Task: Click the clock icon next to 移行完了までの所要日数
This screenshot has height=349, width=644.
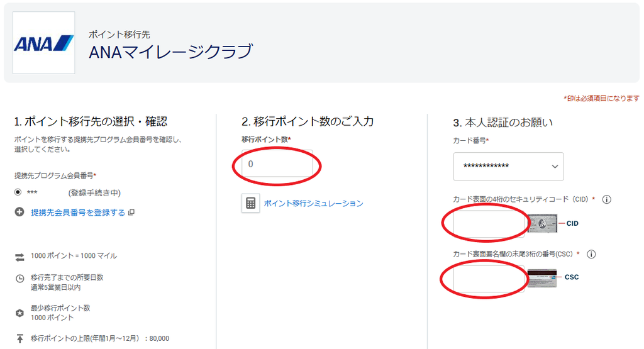Action: [19, 279]
